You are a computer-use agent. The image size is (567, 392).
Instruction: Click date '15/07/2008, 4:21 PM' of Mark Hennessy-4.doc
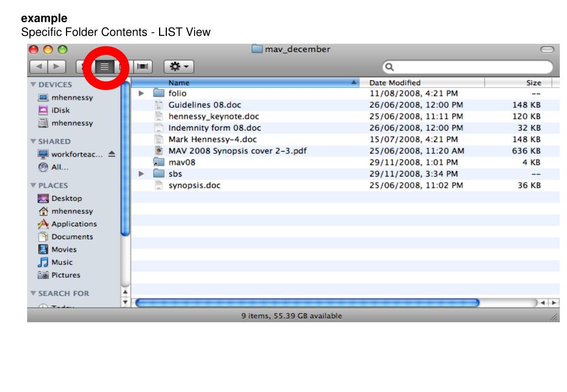pos(413,139)
